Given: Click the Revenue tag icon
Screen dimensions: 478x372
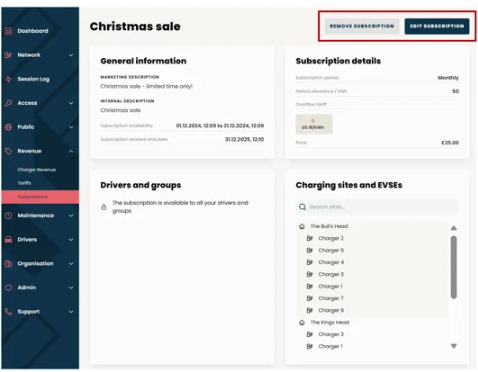Looking at the screenshot, I should click(x=9, y=151).
